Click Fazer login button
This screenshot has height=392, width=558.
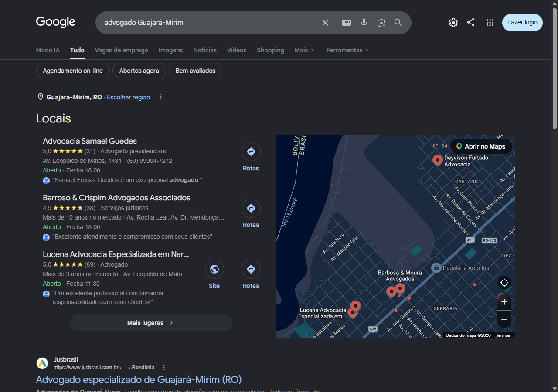click(522, 22)
